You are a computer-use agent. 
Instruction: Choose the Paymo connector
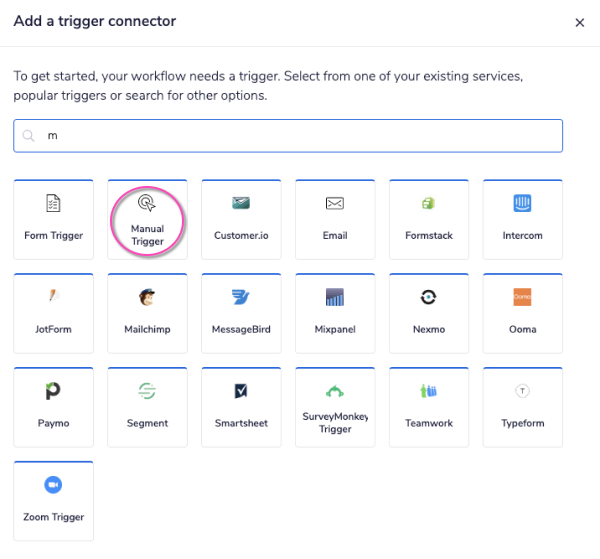[x=54, y=406]
